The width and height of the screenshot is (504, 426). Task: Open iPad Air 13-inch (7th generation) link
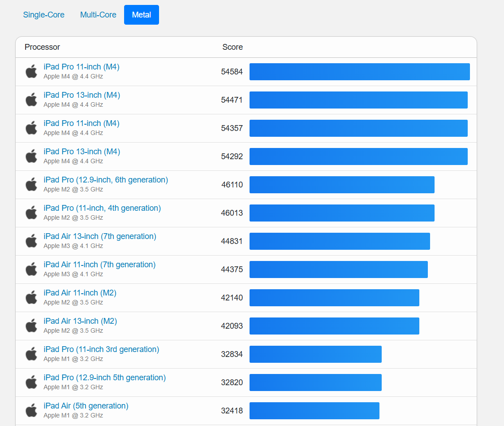(x=99, y=236)
